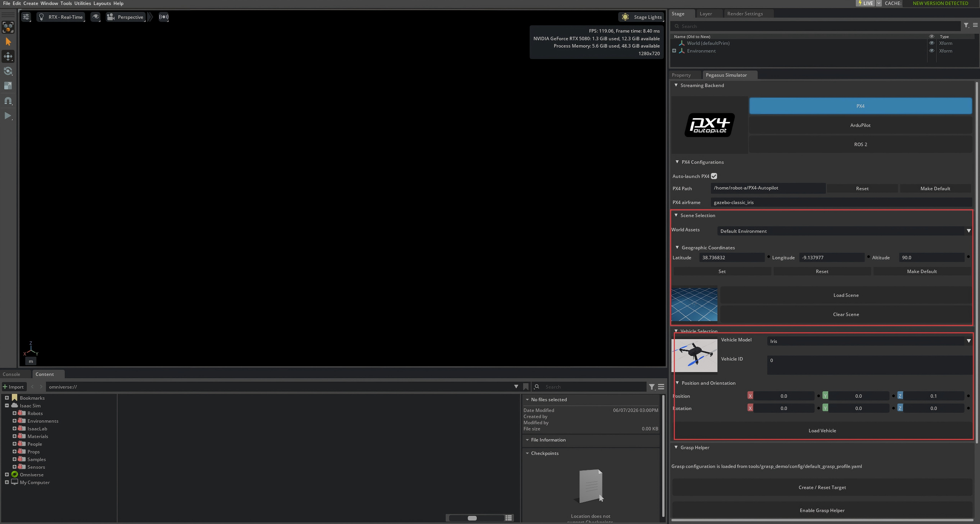Open the Console tab
980x524 pixels.
pos(11,374)
